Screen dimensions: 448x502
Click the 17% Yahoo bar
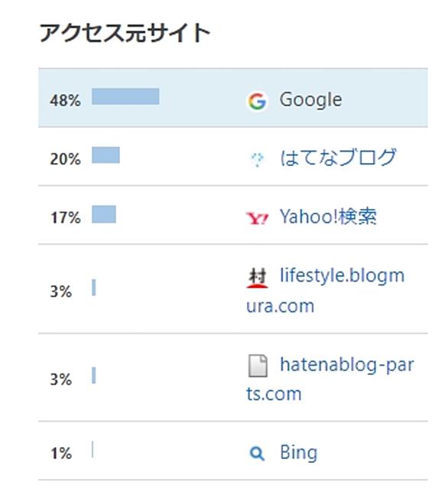pos(104,214)
